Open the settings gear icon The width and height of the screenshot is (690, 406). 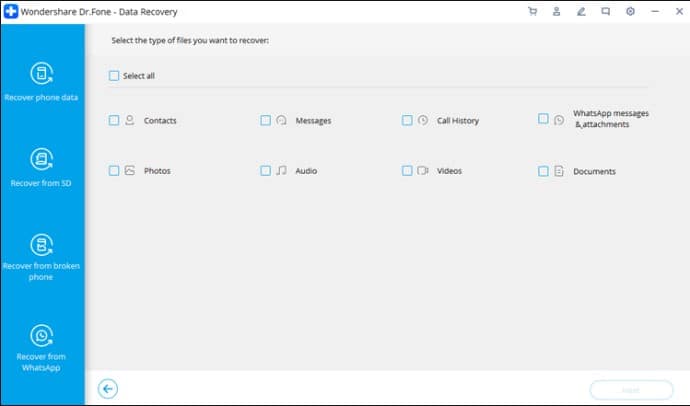point(630,11)
